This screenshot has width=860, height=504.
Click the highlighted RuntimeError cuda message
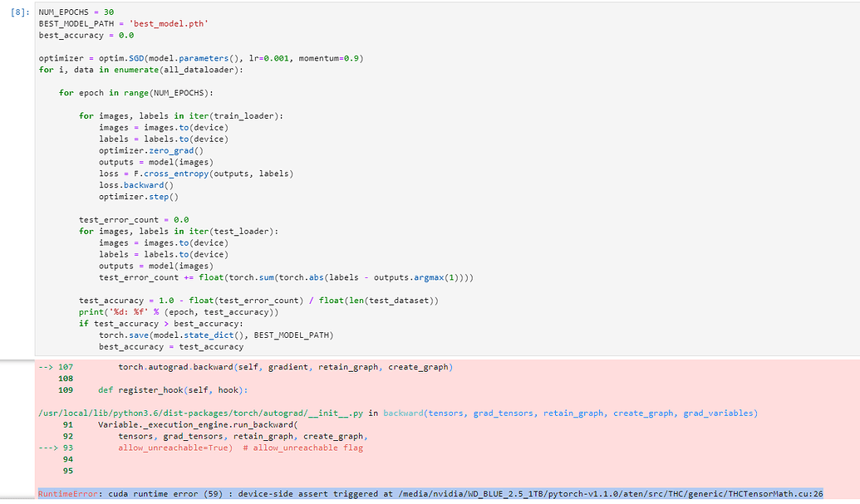pyautogui.click(x=430, y=493)
